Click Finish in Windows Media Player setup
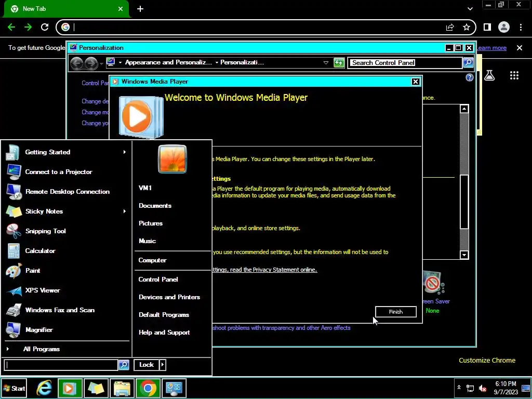 pos(395,312)
